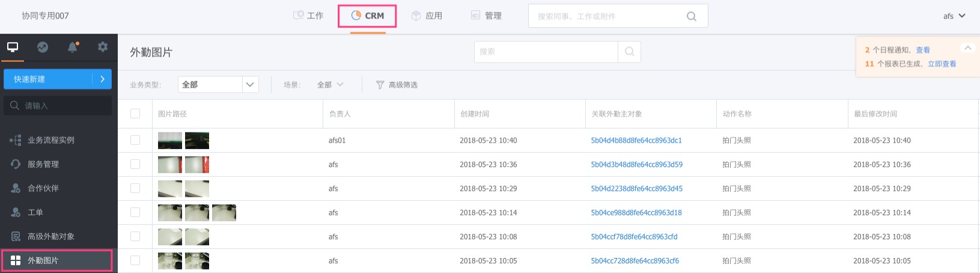This screenshot has height=273, width=980.
Task: Open the sidebar settings gear icon
Action: (x=103, y=47)
